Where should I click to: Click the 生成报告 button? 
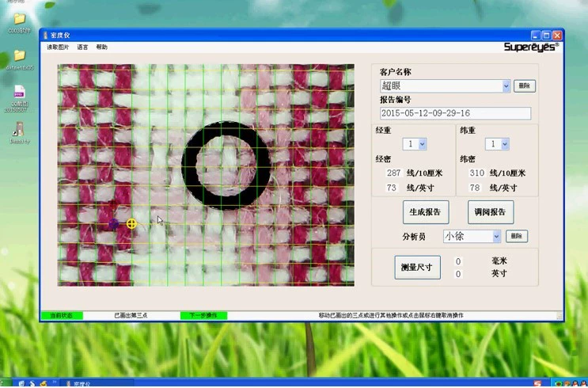[x=426, y=212]
